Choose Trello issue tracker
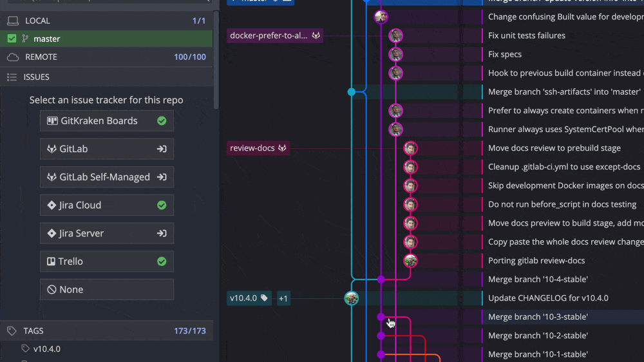This screenshot has width=644, height=362. click(x=107, y=262)
